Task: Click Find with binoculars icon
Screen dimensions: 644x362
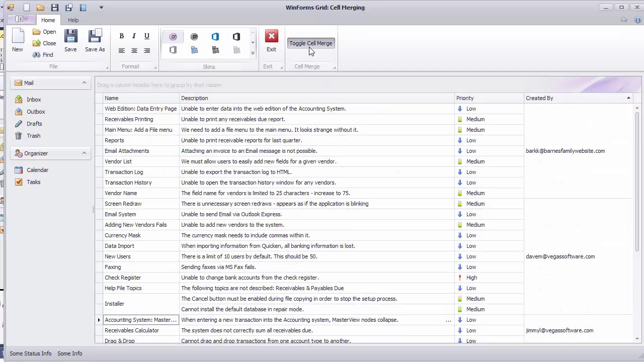Action: click(x=43, y=55)
